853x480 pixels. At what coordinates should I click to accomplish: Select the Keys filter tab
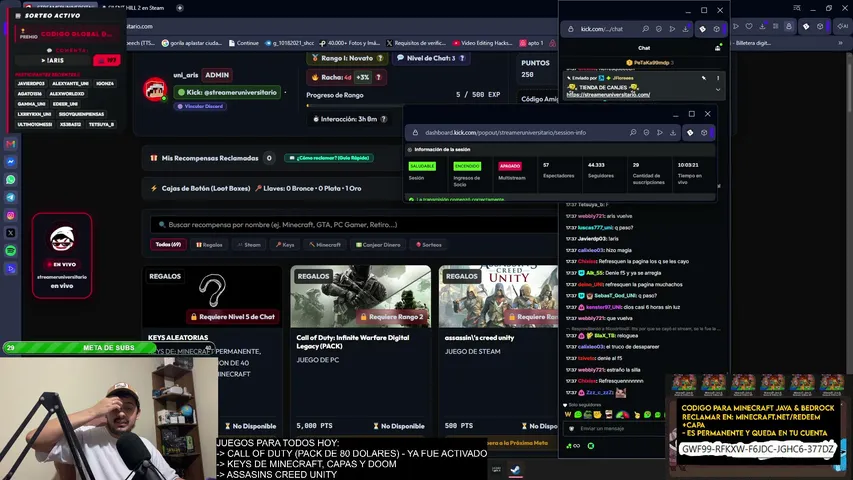click(285, 245)
